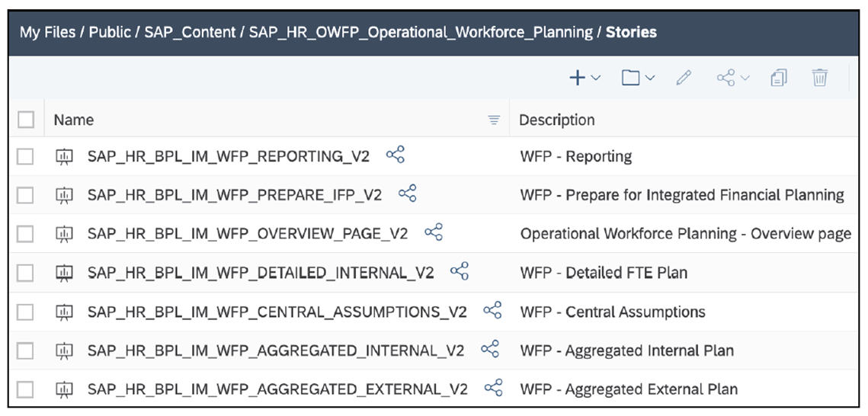Click the pencil edit icon
Screen dimensions: 868x416
(684, 78)
